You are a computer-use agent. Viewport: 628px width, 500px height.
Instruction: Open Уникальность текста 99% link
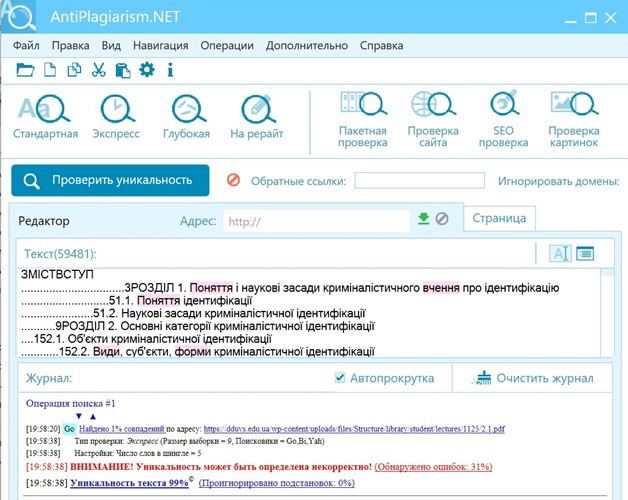click(129, 483)
